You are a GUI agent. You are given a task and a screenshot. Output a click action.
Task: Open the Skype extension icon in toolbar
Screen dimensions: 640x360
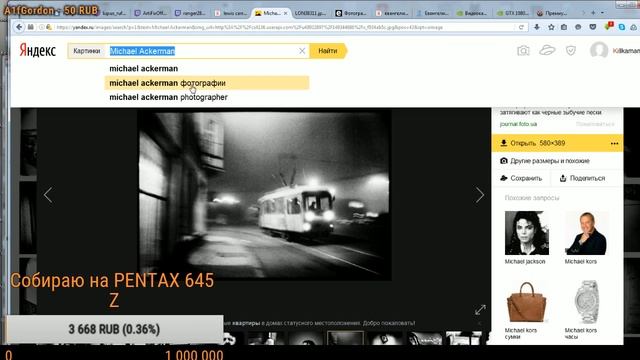[x=622, y=27]
